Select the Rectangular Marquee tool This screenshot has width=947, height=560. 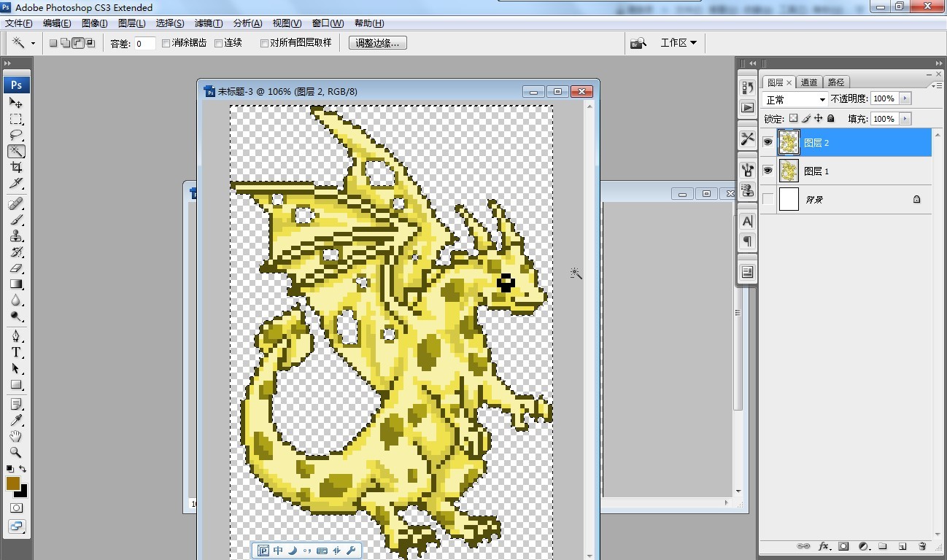16,119
